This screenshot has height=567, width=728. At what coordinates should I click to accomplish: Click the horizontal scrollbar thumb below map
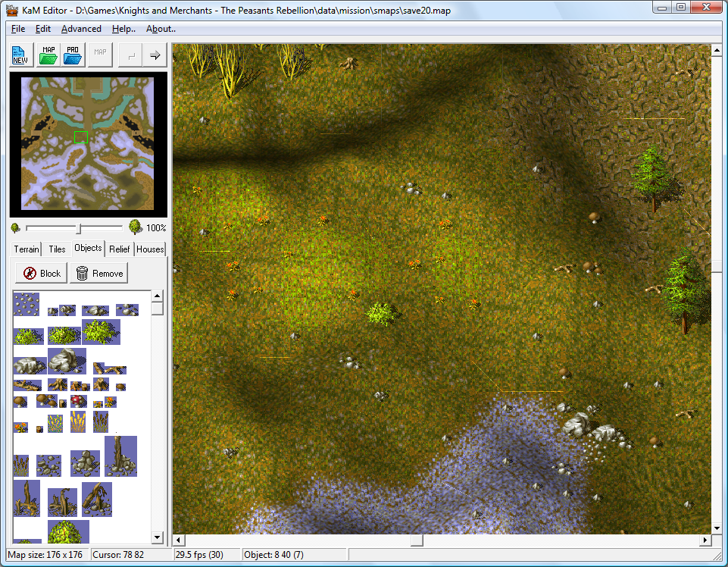click(x=417, y=540)
